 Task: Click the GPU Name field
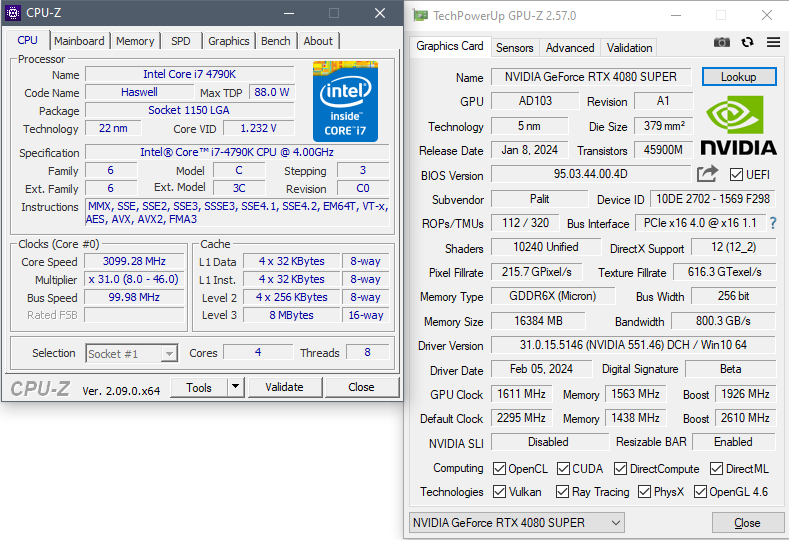coord(591,77)
